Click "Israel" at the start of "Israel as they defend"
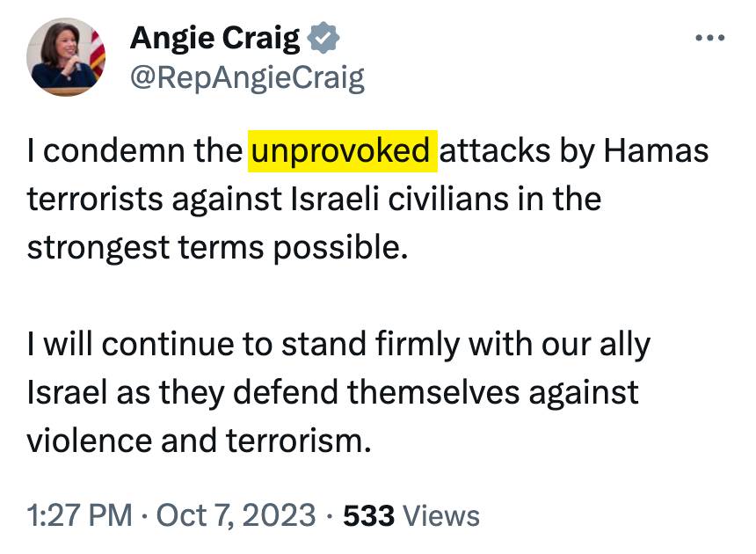Screen dimensions: 756x554 (x=66, y=391)
